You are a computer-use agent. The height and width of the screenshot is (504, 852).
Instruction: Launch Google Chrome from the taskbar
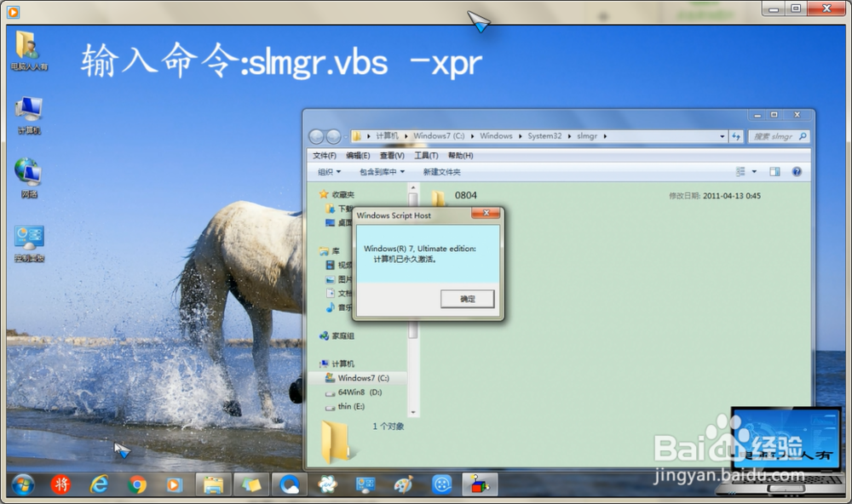point(137,484)
